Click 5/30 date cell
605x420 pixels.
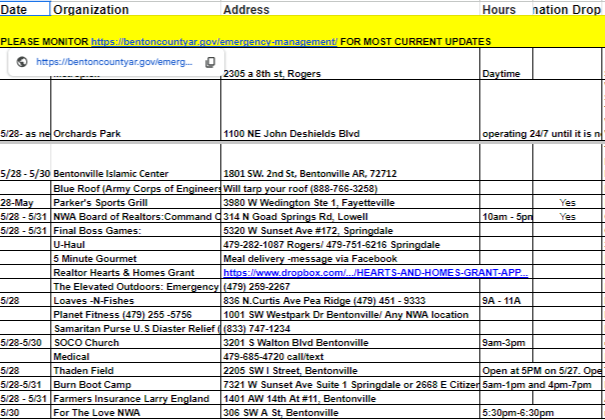pos(25,412)
